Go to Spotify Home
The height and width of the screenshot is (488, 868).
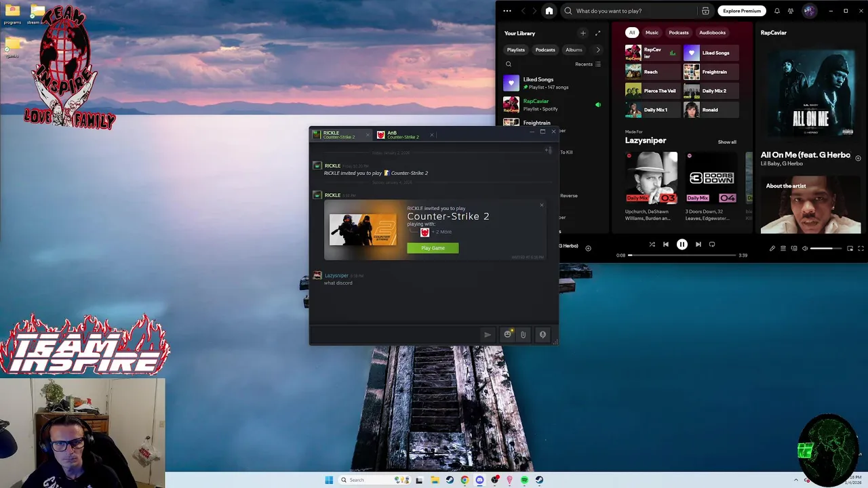[549, 11]
